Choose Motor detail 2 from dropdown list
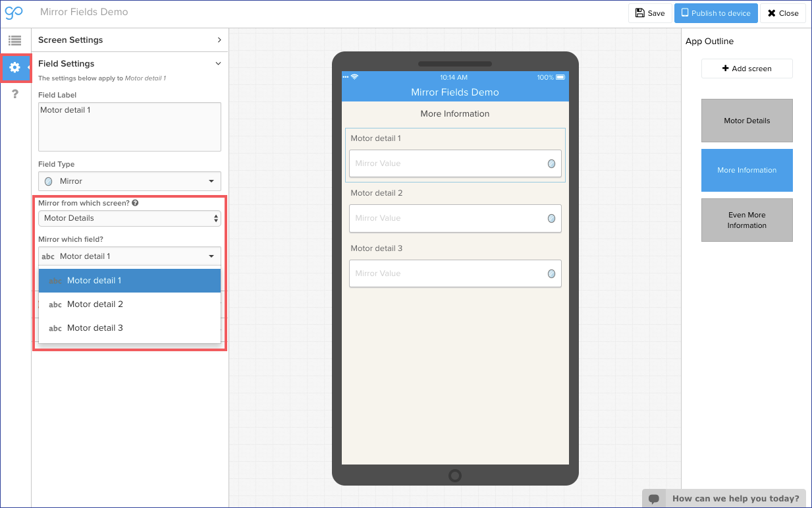Image resolution: width=812 pixels, height=508 pixels. (95, 304)
